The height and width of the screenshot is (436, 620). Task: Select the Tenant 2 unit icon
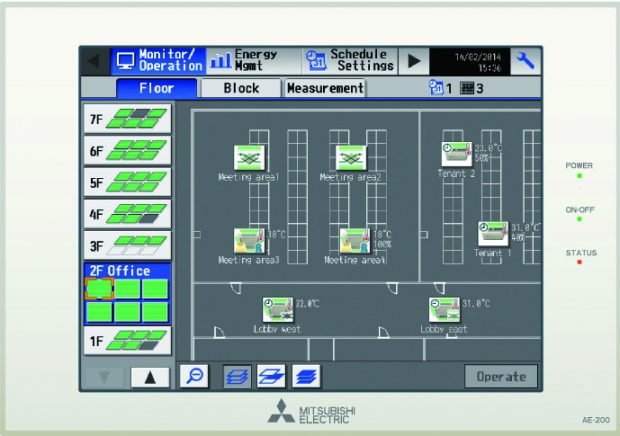[x=457, y=154]
